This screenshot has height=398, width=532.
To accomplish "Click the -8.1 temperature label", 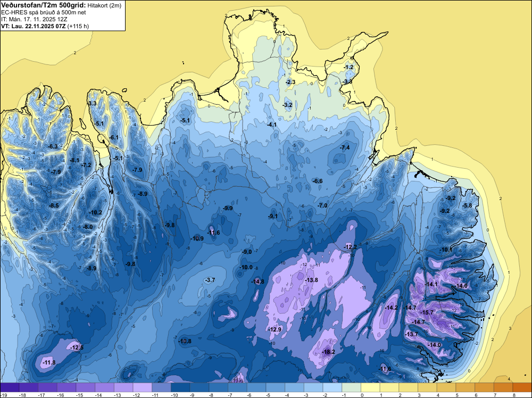I will tap(74, 160).
